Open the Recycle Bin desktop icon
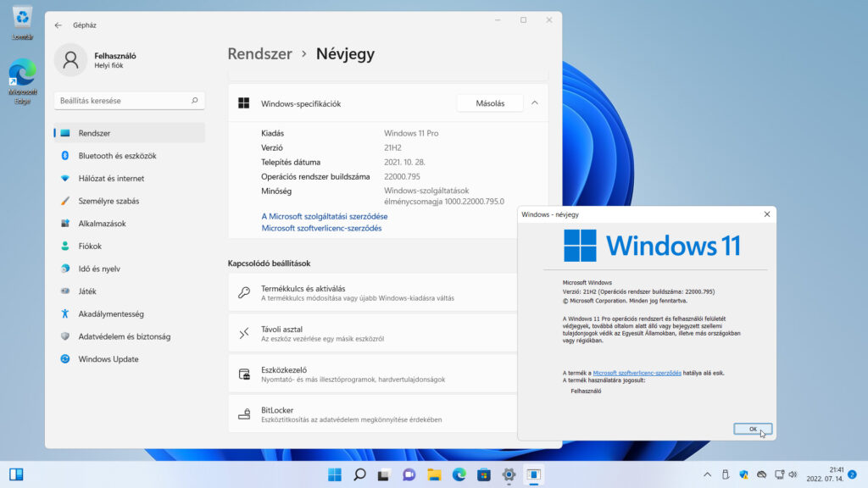Image resolution: width=868 pixels, height=488 pixels. pos(22,23)
